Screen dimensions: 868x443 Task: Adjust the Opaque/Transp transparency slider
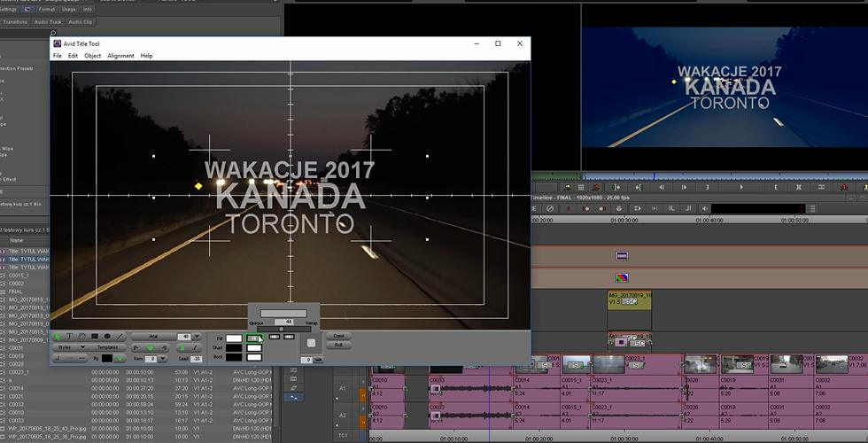point(284,329)
